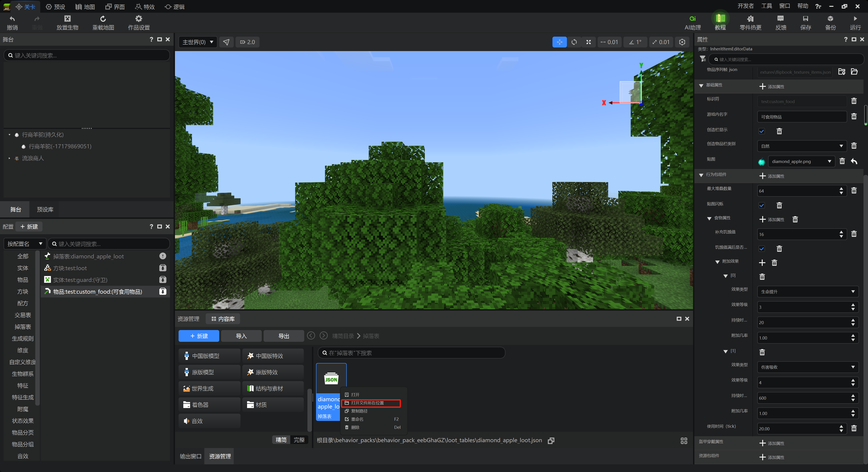Click the blue 新建 button in resource manager
The height and width of the screenshot is (472, 868).
pyautogui.click(x=198, y=336)
